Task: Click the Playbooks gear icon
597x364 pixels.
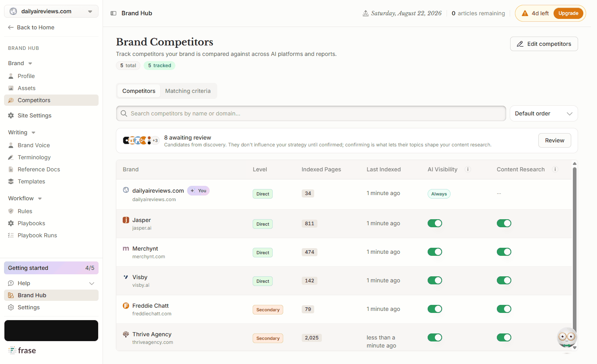Action: click(x=11, y=223)
